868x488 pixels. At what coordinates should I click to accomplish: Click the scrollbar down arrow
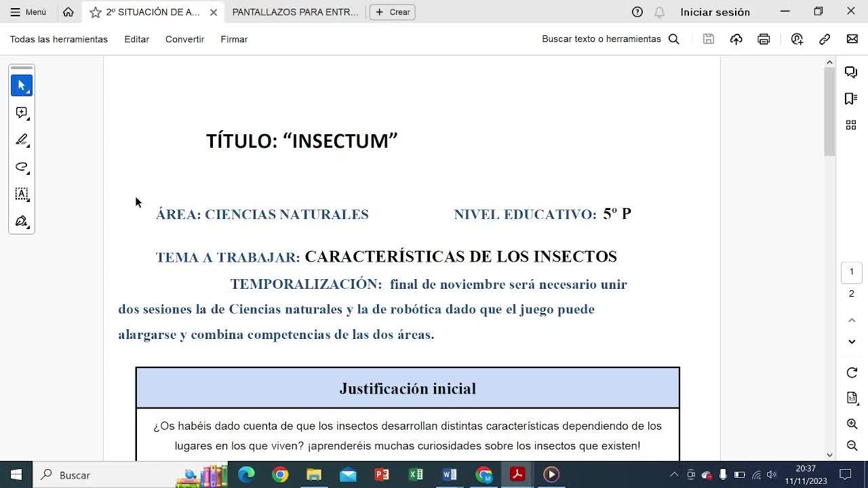(x=829, y=455)
